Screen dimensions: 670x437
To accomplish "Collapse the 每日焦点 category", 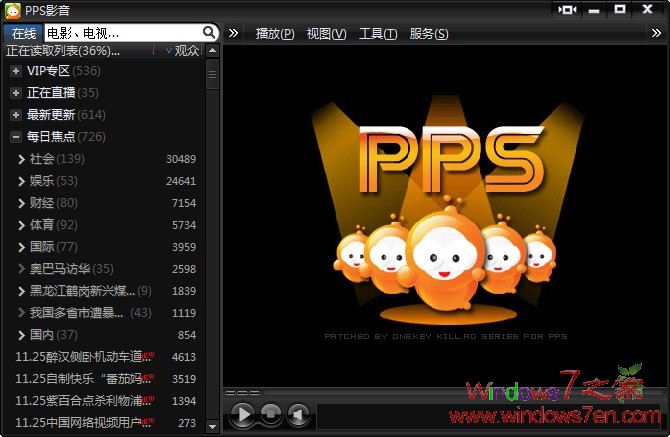I will click(16, 137).
